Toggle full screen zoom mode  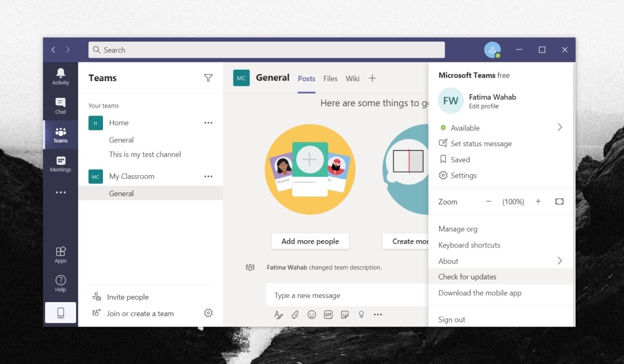tap(559, 202)
